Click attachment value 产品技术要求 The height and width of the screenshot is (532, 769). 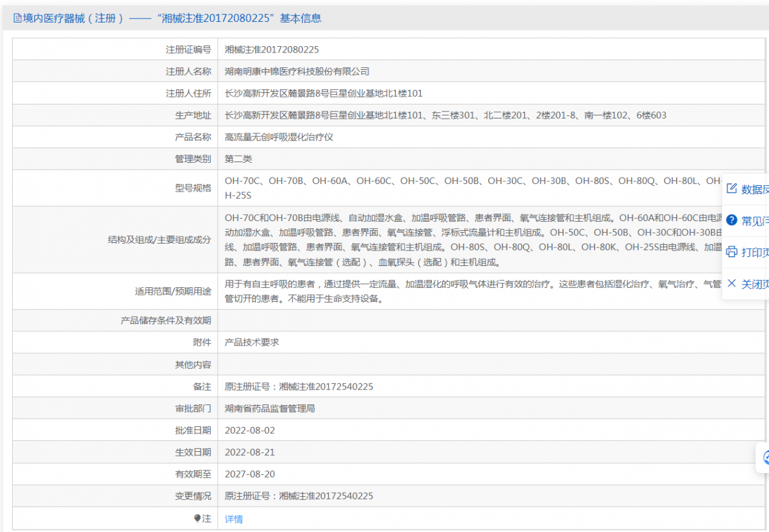point(252,342)
